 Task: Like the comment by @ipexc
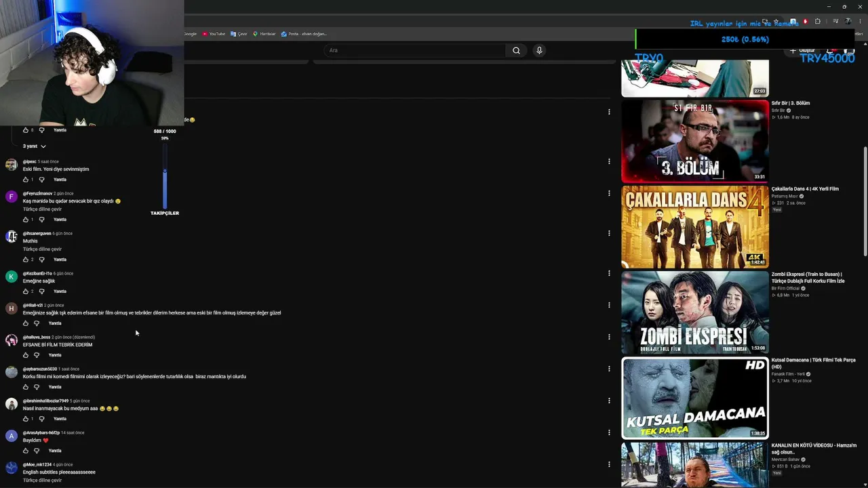[26, 180]
